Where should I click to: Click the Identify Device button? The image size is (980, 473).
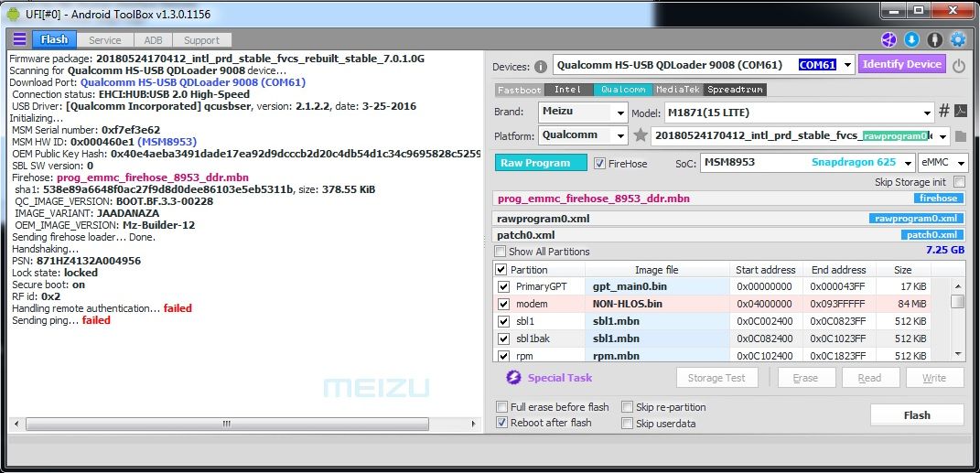[902, 64]
